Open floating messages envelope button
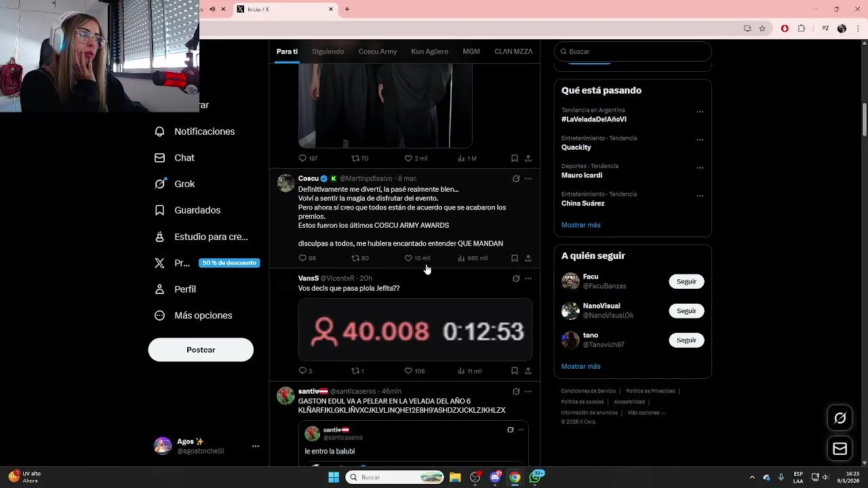 pyautogui.click(x=840, y=449)
